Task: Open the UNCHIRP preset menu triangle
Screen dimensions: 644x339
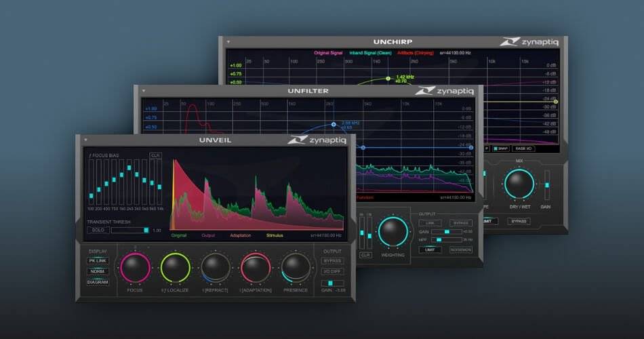Action: click(x=228, y=42)
